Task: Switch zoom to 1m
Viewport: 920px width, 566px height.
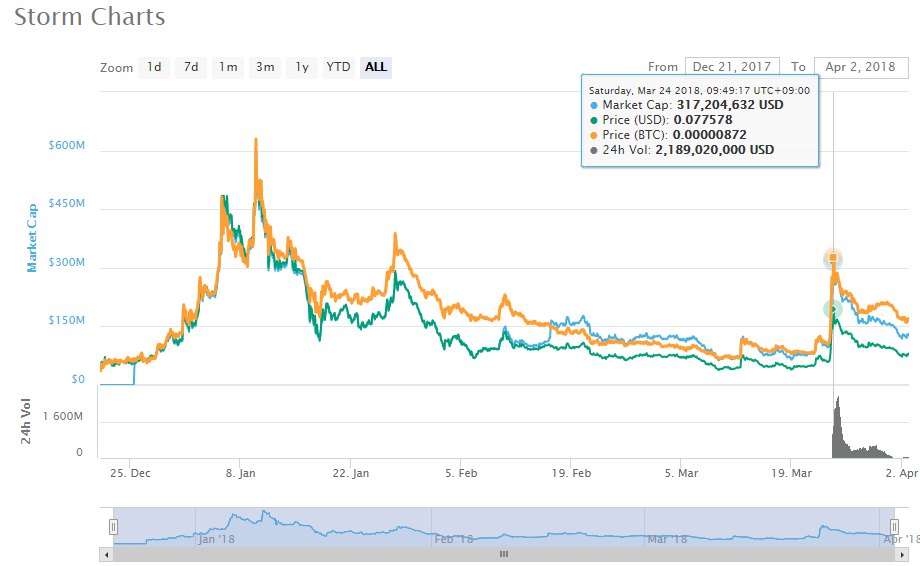Action: pos(229,67)
